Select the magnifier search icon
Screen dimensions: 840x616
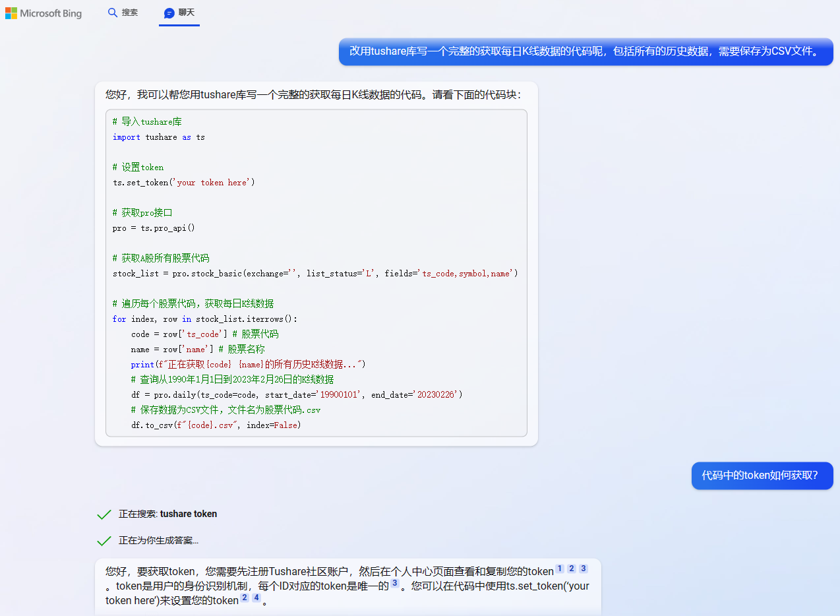tap(112, 12)
